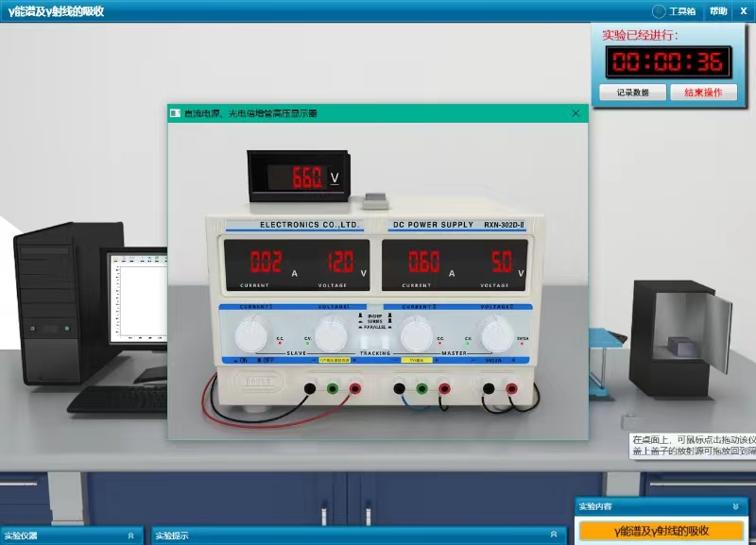Screen dimensions: 756x545
Task: Click the slave red positive terminal
Action: (355, 388)
